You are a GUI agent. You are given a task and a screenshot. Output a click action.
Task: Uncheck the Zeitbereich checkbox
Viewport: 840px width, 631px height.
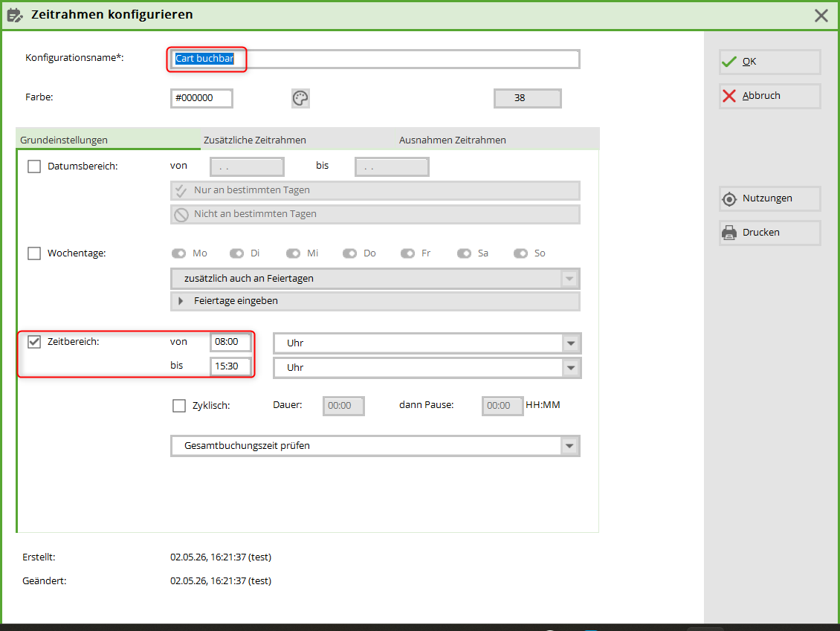click(34, 342)
